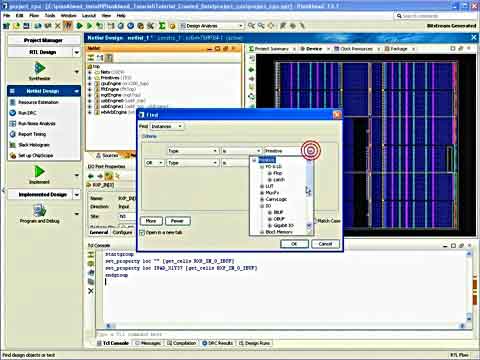Select the Block Memory item in list

click(279, 232)
